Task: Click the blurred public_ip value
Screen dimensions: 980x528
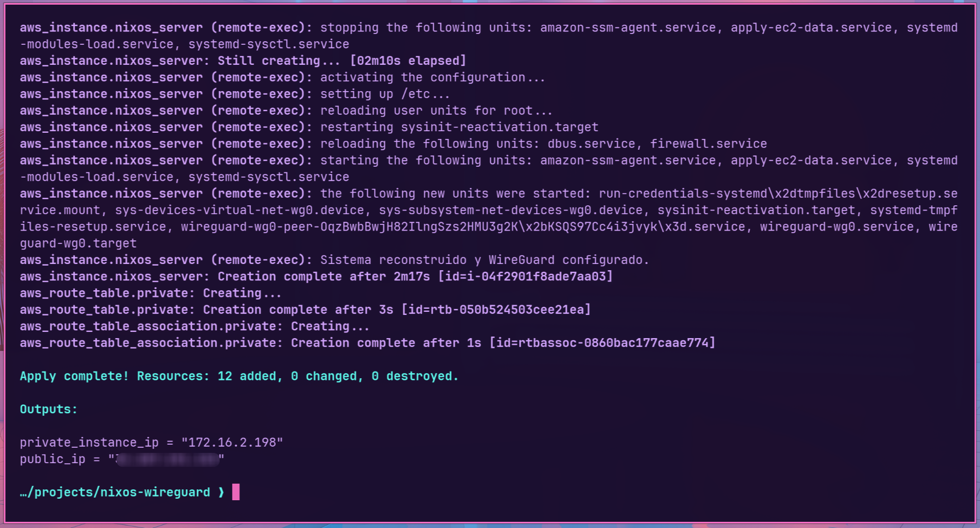Action: [x=167, y=459]
